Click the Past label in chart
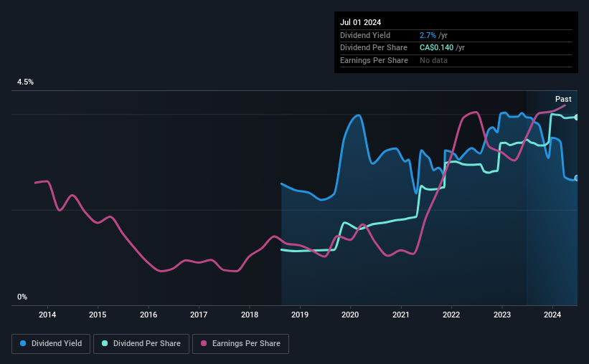This screenshot has height=364, width=589. tap(563, 99)
